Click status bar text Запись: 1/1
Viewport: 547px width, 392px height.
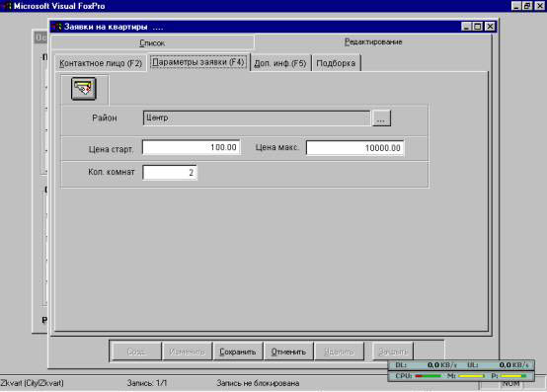coord(147,383)
